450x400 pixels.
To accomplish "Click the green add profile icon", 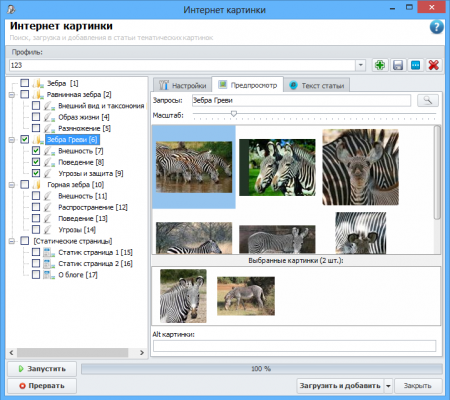I will (x=380, y=65).
